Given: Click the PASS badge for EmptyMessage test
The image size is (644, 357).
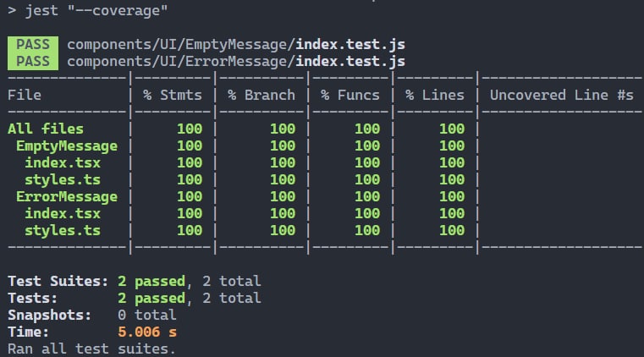Looking at the screenshot, I should pyautogui.click(x=33, y=44).
